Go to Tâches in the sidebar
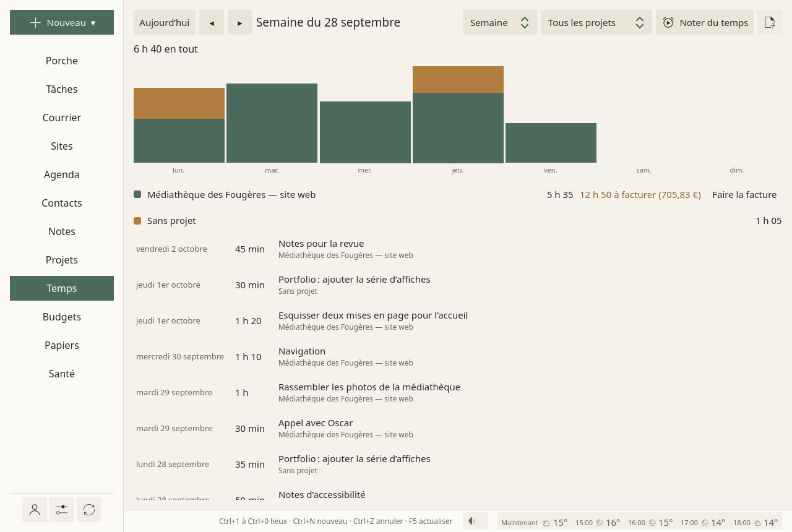792x532 pixels. click(x=62, y=89)
